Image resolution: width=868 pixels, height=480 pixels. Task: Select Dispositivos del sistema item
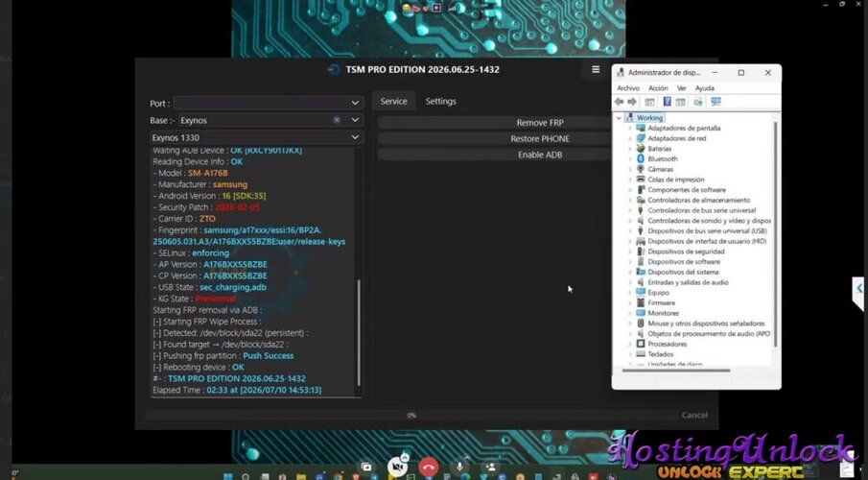[x=683, y=272]
